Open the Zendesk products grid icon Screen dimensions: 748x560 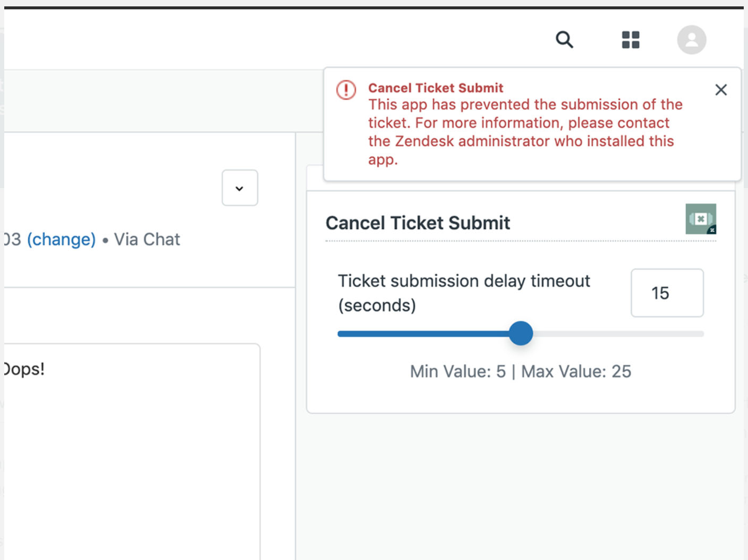tap(631, 40)
